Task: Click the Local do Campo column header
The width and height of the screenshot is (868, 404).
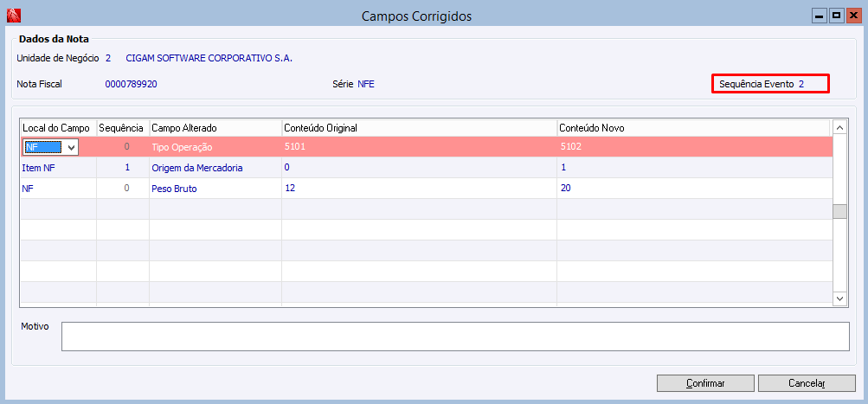Action: [x=57, y=128]
